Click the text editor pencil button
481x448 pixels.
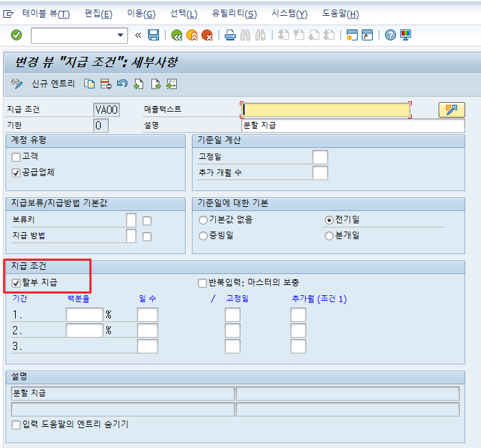(x=452, y=110)
